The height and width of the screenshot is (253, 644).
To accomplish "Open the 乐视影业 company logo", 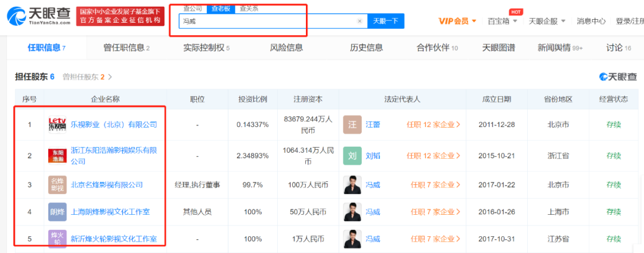I will (x=57, y=125).
